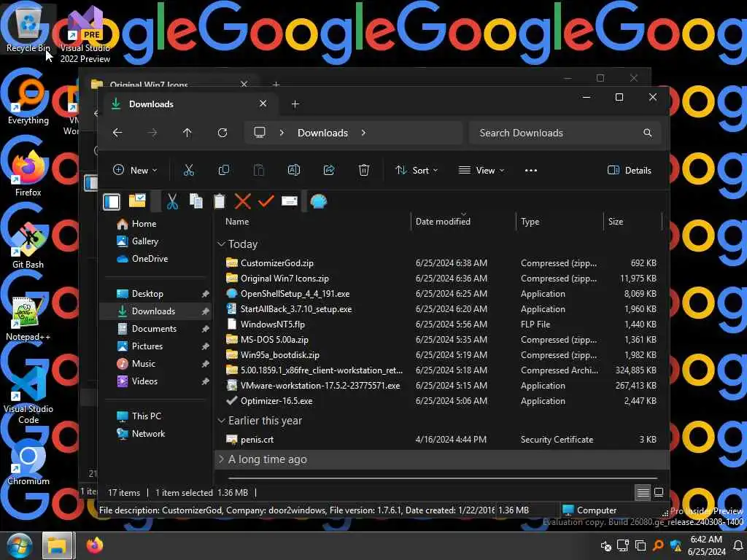Viewport: 747px width, 560px height.
Task: Unpin Documents via its pin icon
Action: pyautogui.click(x=205, y=329)
